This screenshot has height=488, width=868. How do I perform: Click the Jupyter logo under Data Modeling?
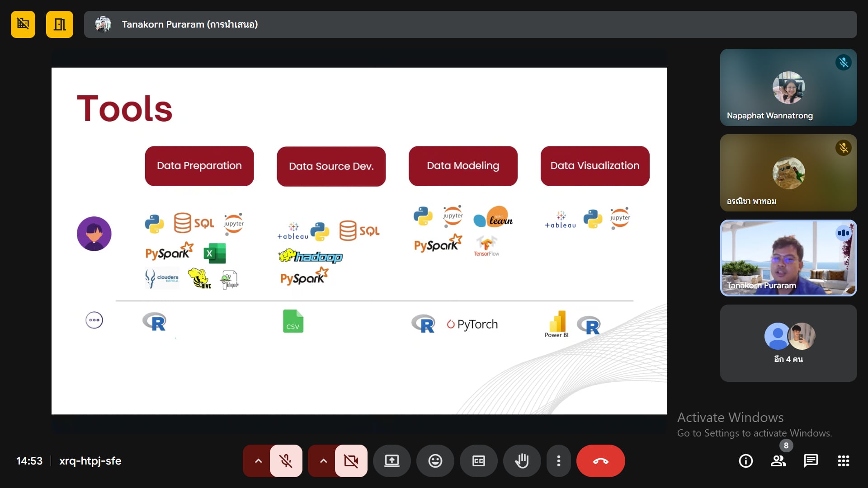pos(453,216)
